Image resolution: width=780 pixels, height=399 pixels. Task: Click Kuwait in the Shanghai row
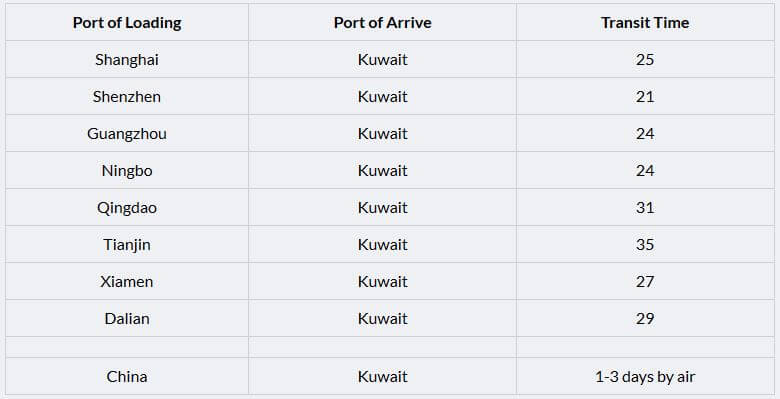point(382,59)
